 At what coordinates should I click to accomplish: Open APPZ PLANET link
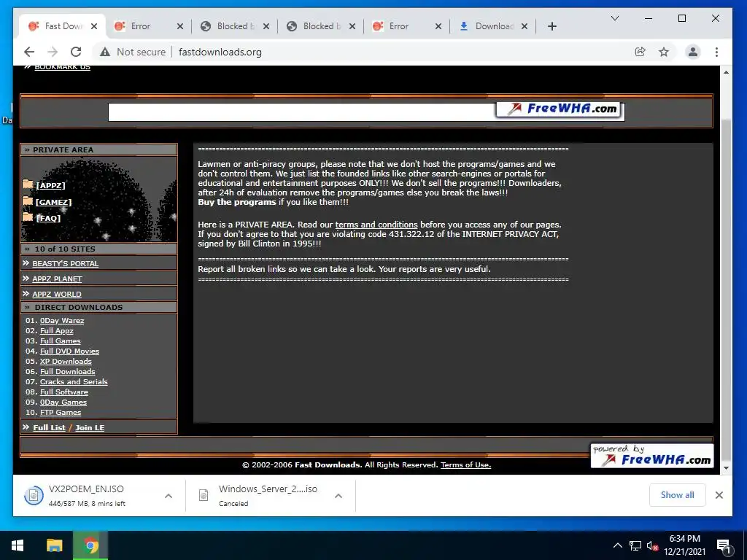(x=57, y=279)
